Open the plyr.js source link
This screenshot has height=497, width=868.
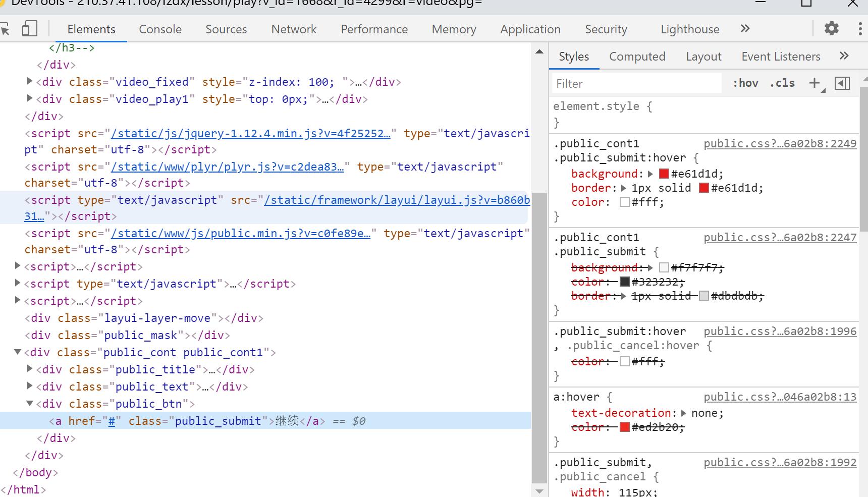227,167
